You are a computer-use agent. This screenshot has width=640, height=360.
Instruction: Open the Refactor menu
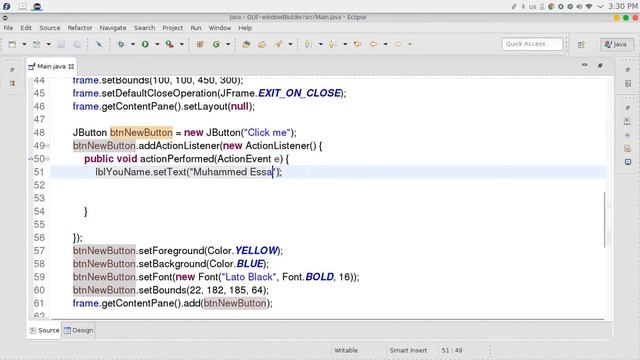(x=80, y=28)
